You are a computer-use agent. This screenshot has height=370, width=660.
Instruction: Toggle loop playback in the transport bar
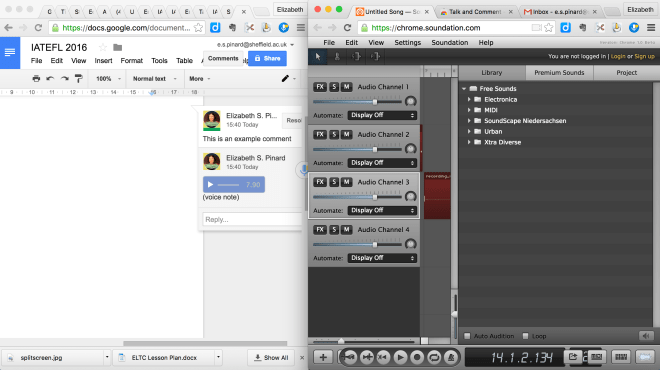434,357
